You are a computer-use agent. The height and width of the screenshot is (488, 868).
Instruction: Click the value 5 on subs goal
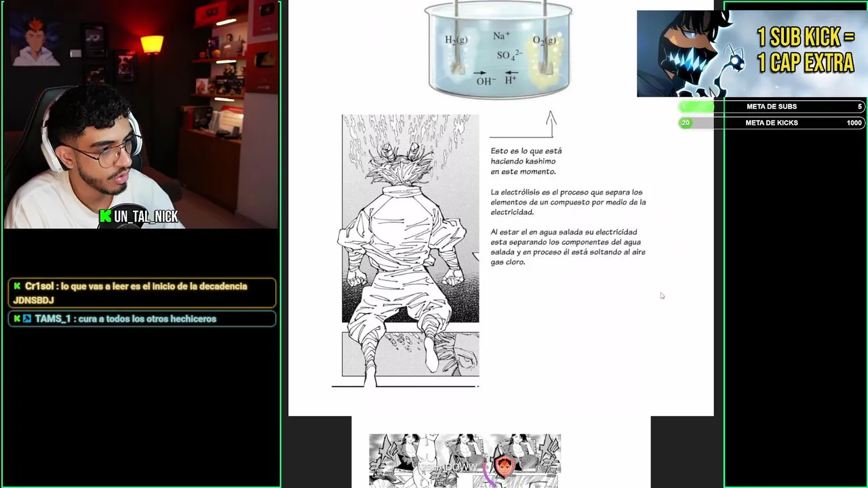(860, 106)
